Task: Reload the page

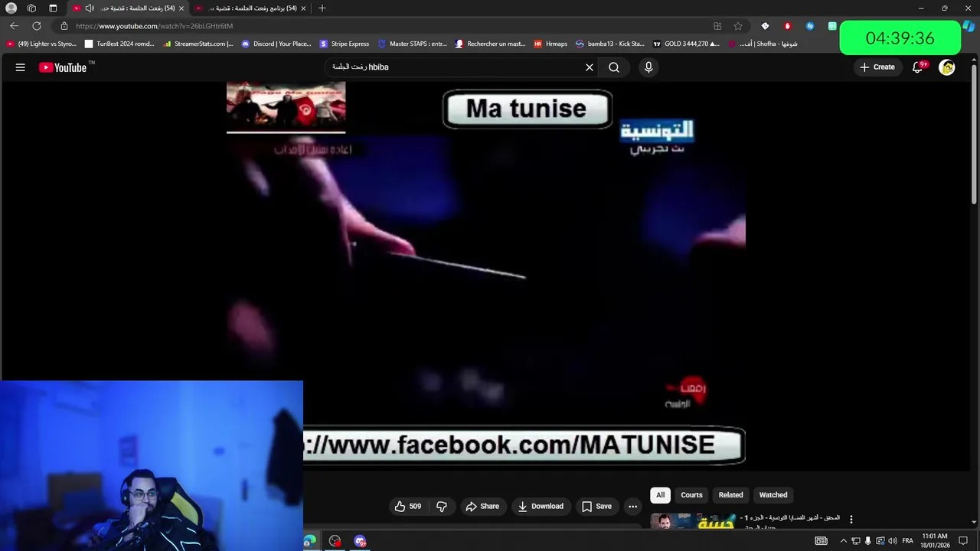Action: point(37,26)
